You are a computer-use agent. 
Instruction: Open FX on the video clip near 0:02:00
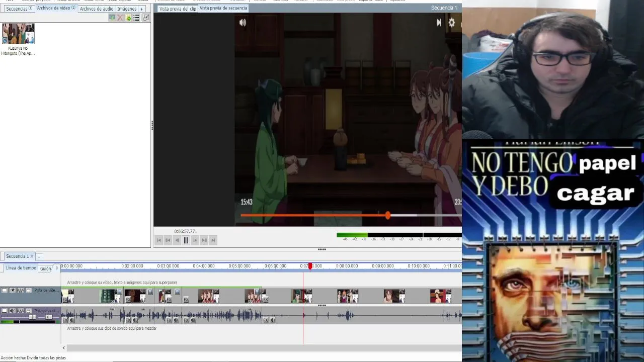[128, 300]
